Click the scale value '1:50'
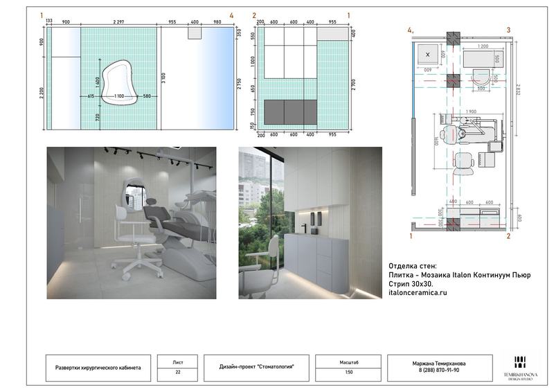 pyautogui.click(x=349, y=372)
